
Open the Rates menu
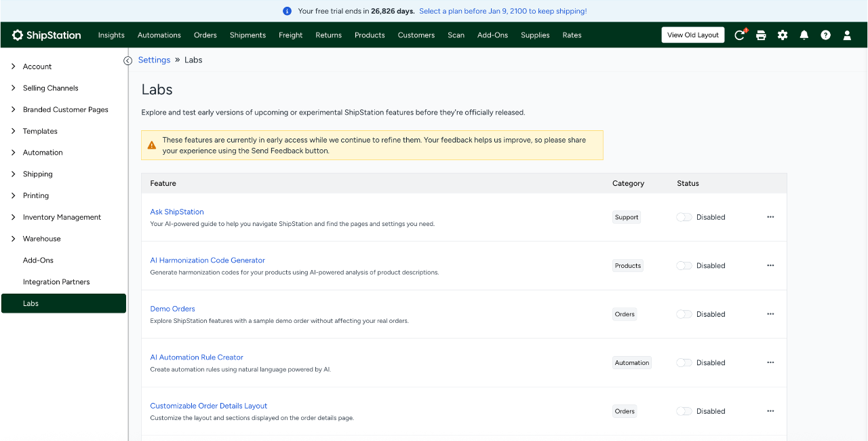(572, 35)
